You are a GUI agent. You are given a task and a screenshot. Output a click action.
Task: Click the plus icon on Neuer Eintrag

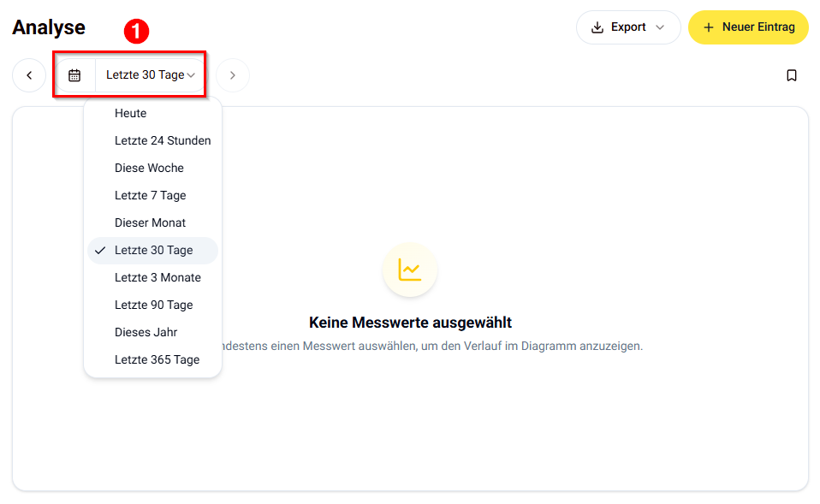pyautogui.click(x=709, y=27)
